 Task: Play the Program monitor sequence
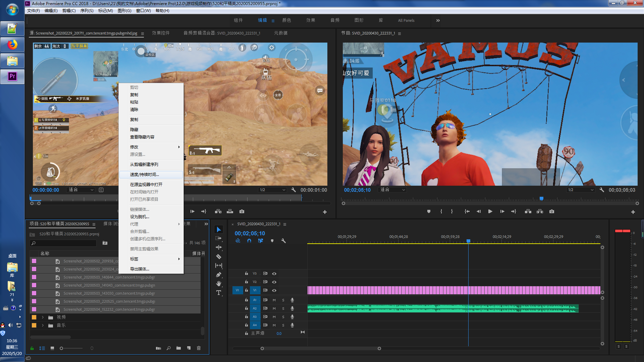click(490, 212)
